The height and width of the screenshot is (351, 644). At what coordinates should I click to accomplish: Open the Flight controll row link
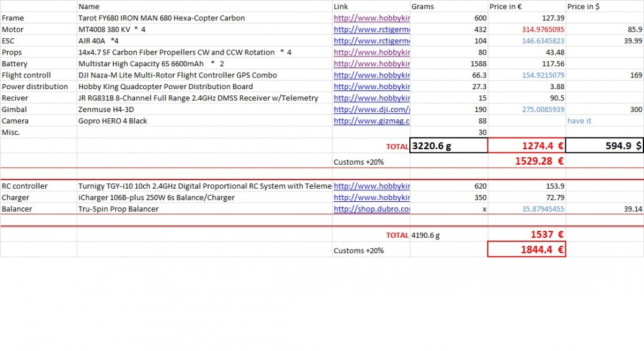click(x=372, y=76)
